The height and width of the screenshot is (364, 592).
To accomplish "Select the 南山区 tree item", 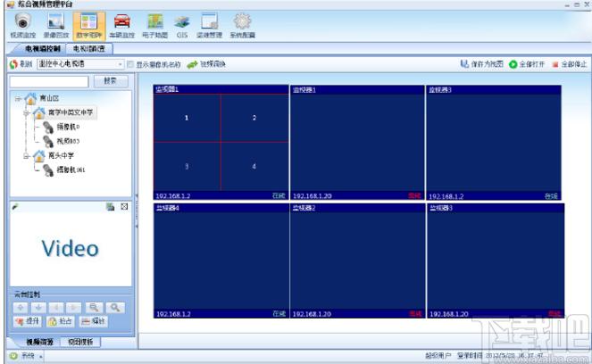I will click(x=49, y=98).
